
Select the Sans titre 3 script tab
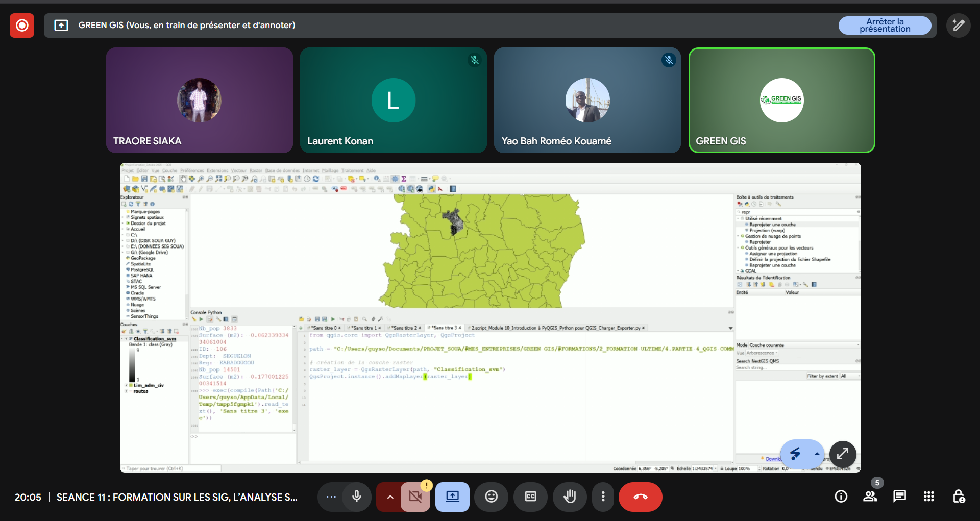coord(445,328)
